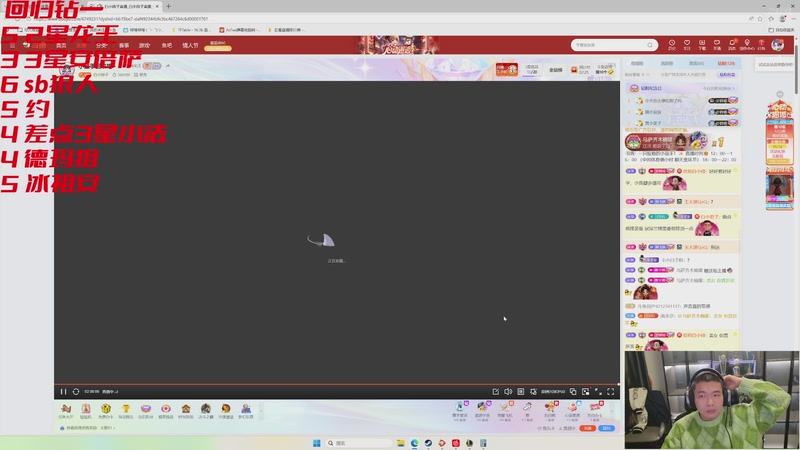
Task: Open 情人节 in the site header
Action: [x=190, y=45]
